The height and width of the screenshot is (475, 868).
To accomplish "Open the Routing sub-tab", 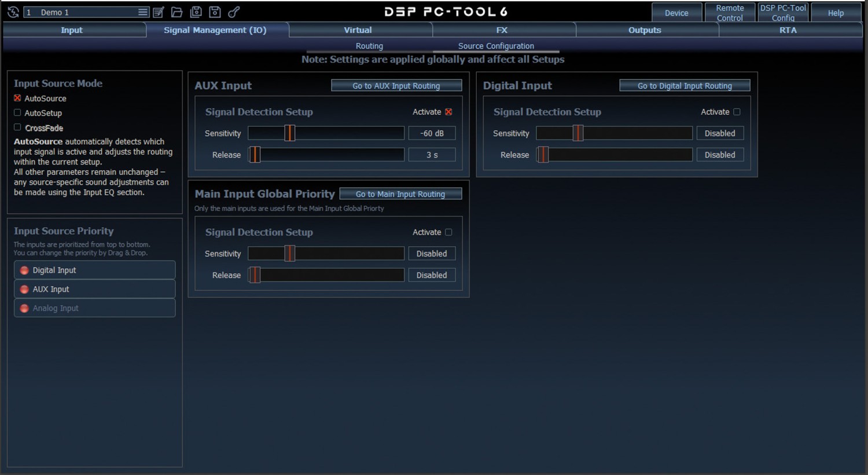I will pos(369,46).
